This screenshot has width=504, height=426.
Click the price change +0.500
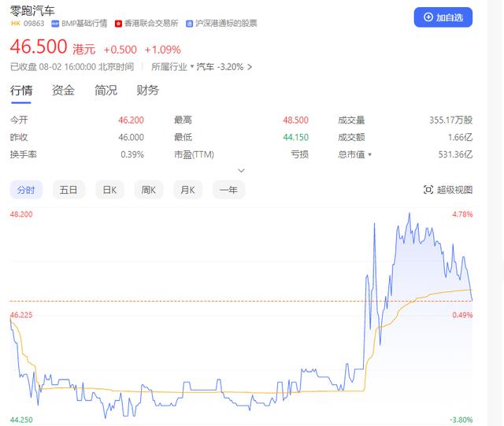120,50
